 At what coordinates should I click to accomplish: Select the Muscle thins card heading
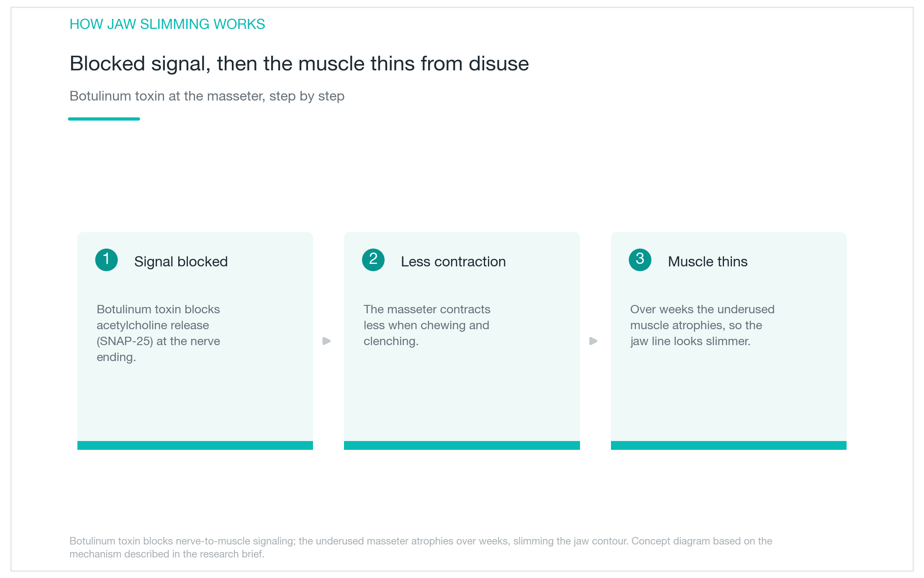[x=708, y=262]
